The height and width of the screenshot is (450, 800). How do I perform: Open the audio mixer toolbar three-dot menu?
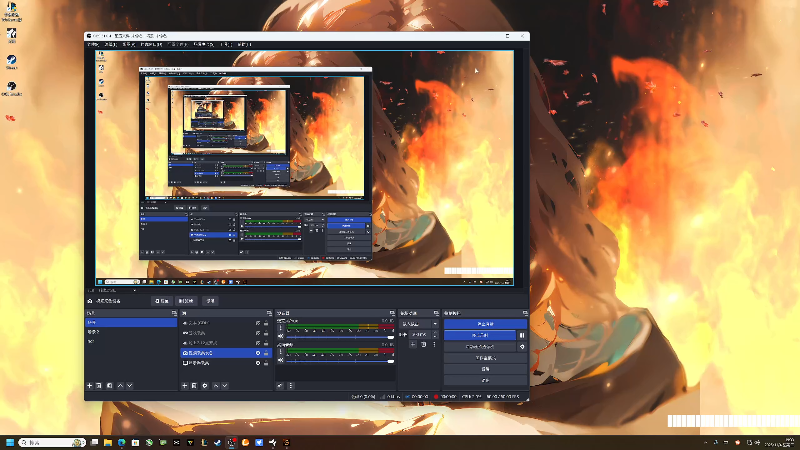coord(291,386)
